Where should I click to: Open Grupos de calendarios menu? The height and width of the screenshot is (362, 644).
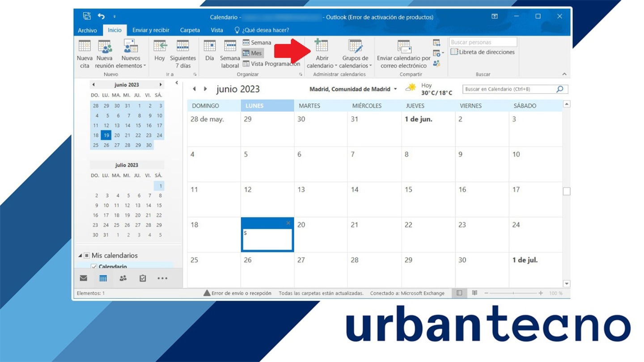356,54
